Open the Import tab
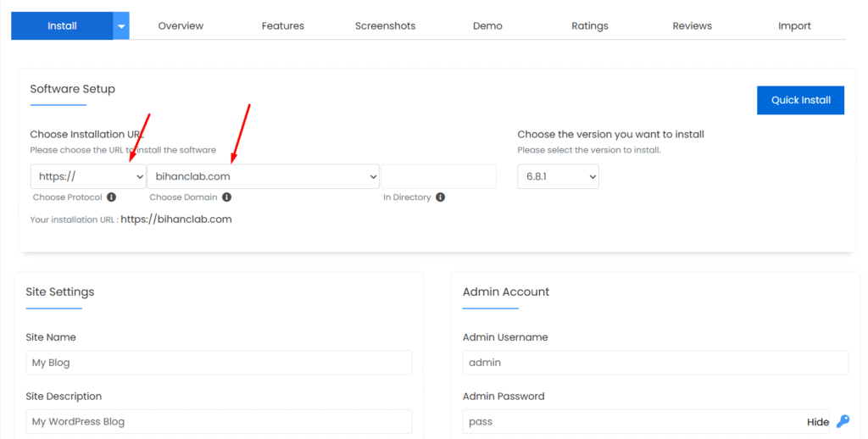 click(x=794, y=26)
